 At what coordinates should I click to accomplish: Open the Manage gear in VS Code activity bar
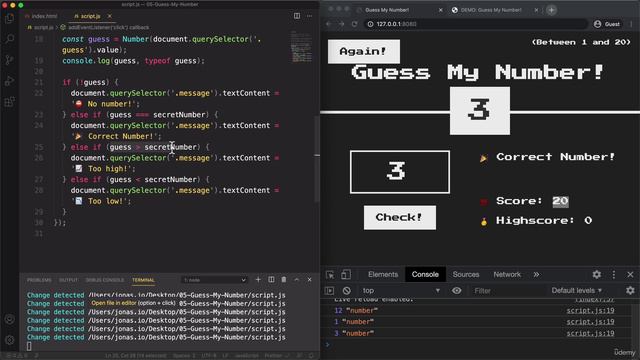(x=9, y=340)
